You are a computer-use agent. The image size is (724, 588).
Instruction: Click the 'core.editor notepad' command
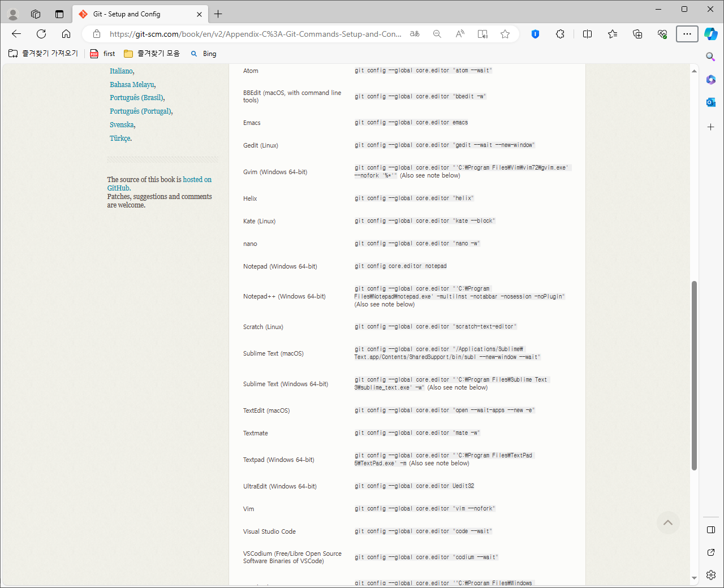click(x=400, y=266)
